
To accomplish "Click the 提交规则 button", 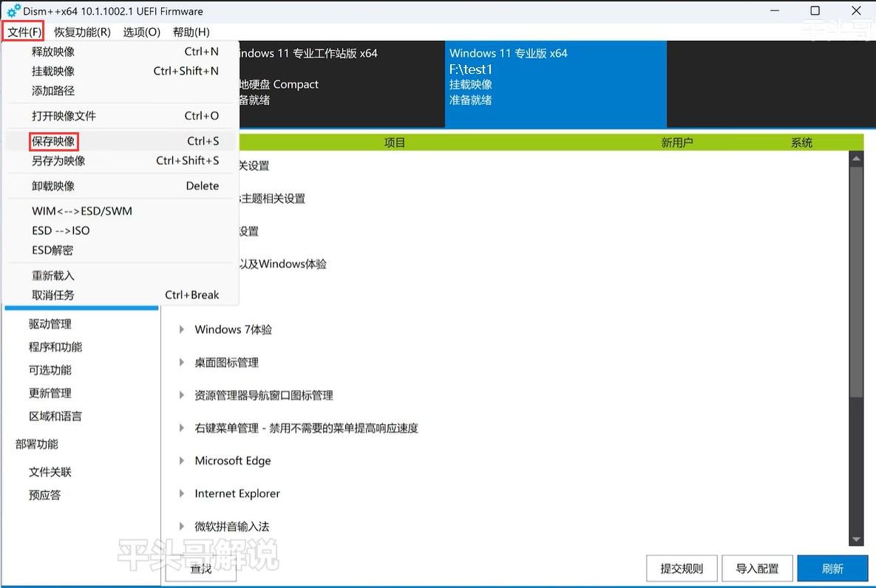I will (x=681, y=568).
